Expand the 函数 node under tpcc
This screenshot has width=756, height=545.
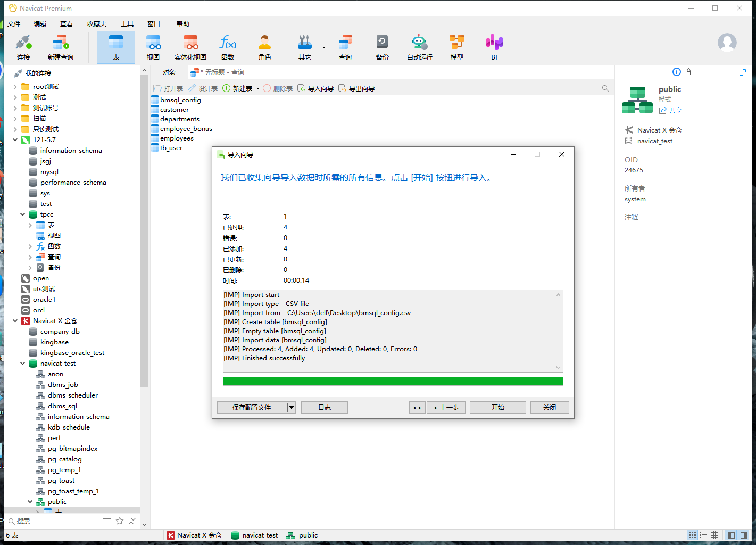coord(30,246)
